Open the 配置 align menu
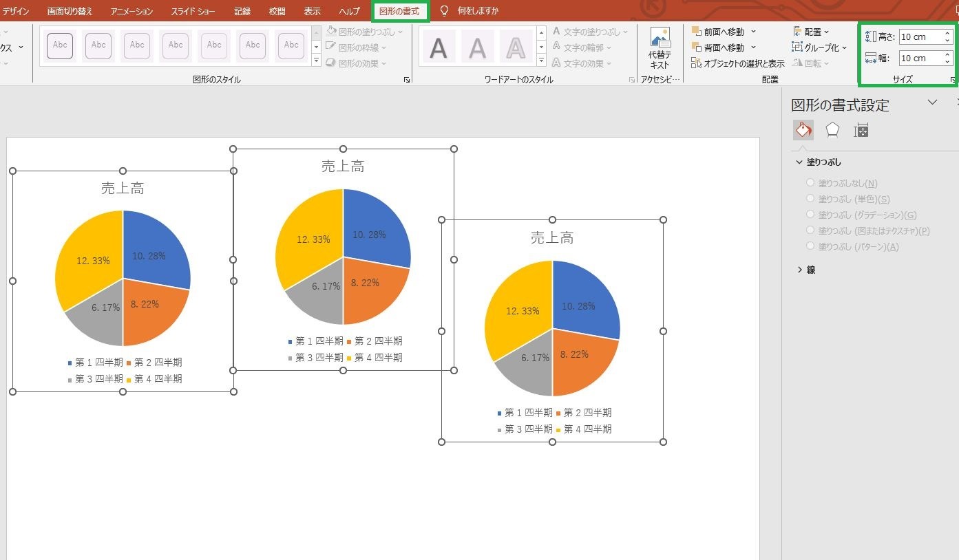This screenshot has height=560, width=959. tap(811, 32)
